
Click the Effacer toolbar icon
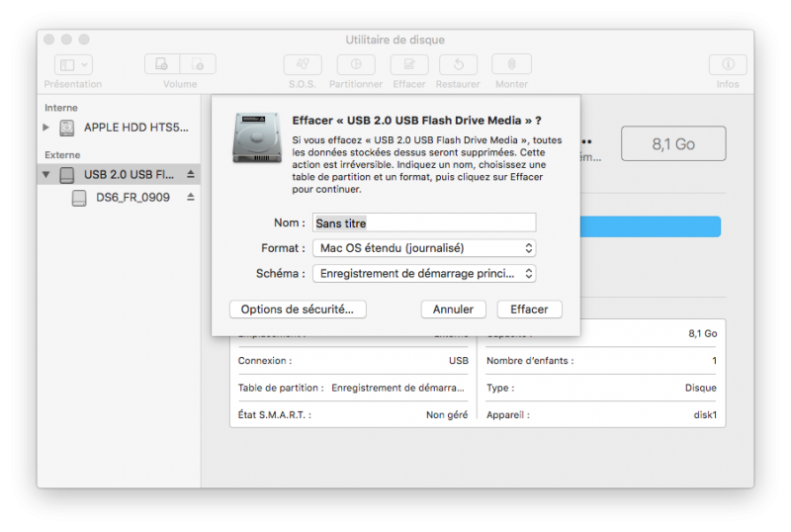(409, 64)
